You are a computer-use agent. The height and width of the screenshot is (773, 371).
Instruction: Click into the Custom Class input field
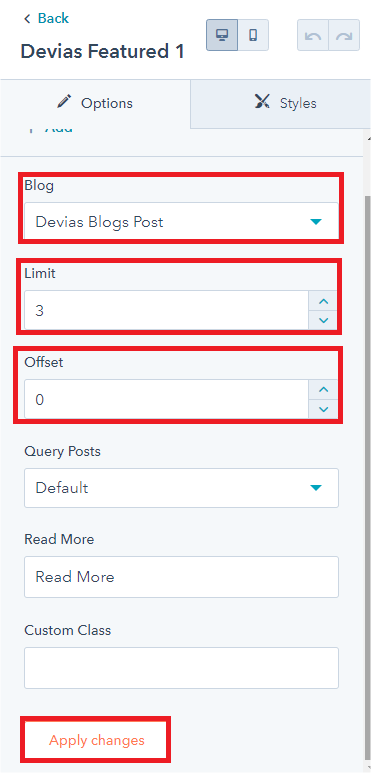181,668
